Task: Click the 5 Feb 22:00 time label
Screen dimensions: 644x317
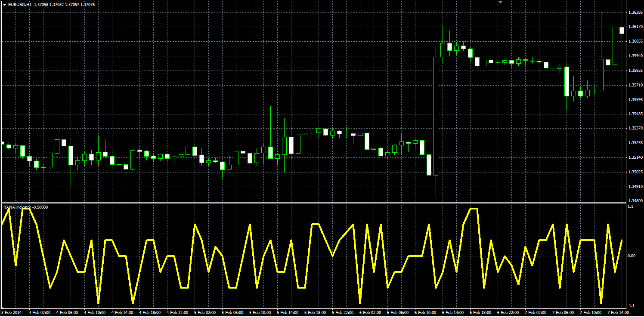Action: (x=343, y=313)
